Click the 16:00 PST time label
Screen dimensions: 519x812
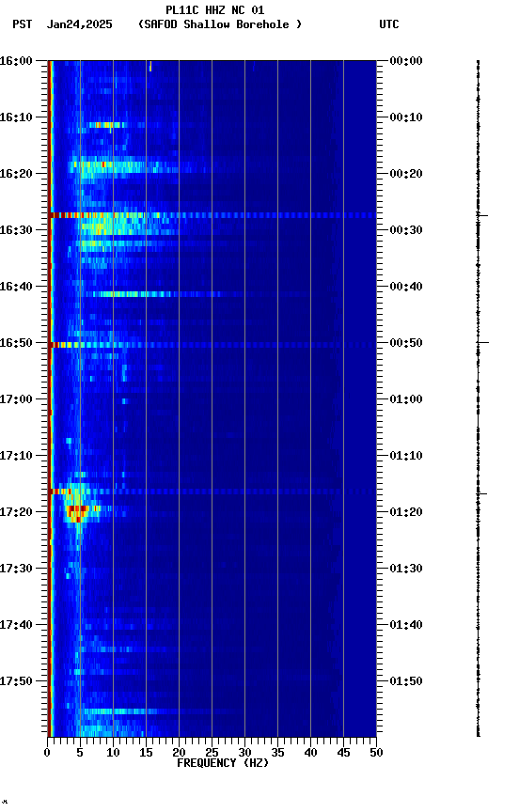(16, 61)
